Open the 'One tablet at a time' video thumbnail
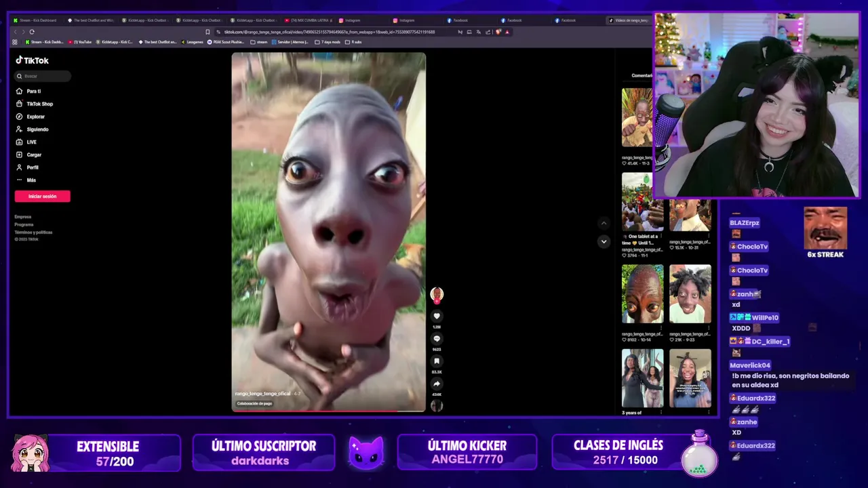 pos(642,202)
